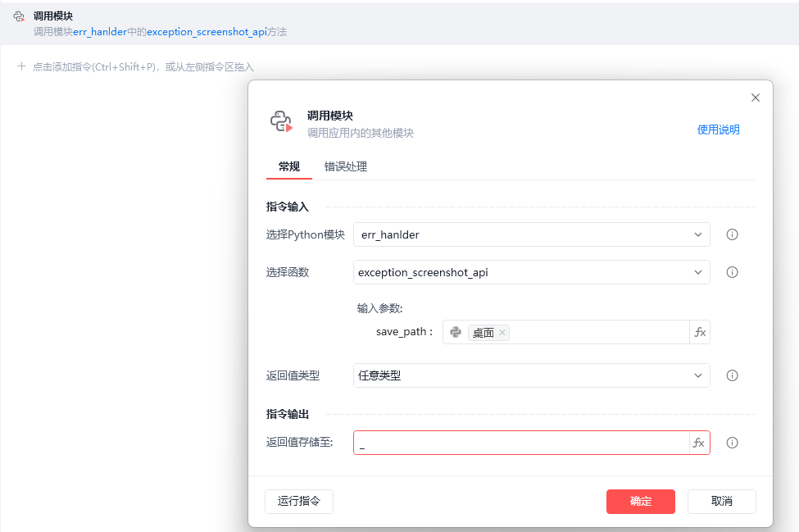Open the 返回值类型 dropdown
The image size is (799, 532).
pos(532,375)
